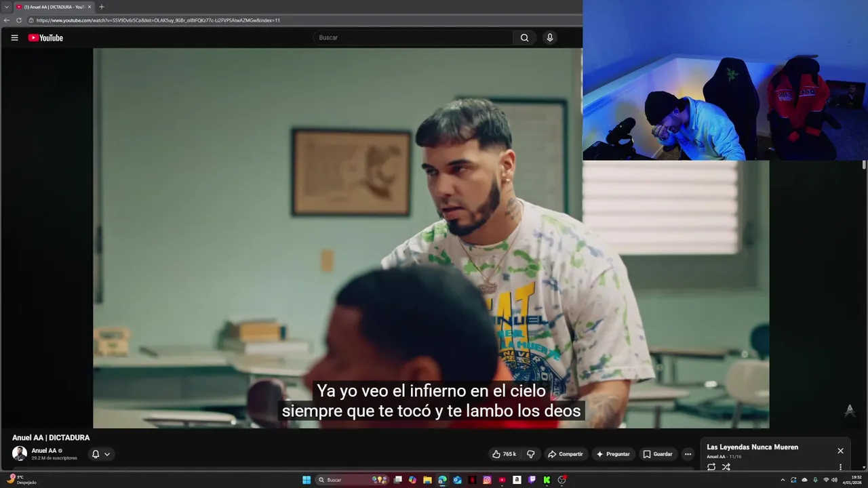This screenshot has width=868, height=488.
Task: Open playlist panel three-dot options
Action: coord(840,467)
